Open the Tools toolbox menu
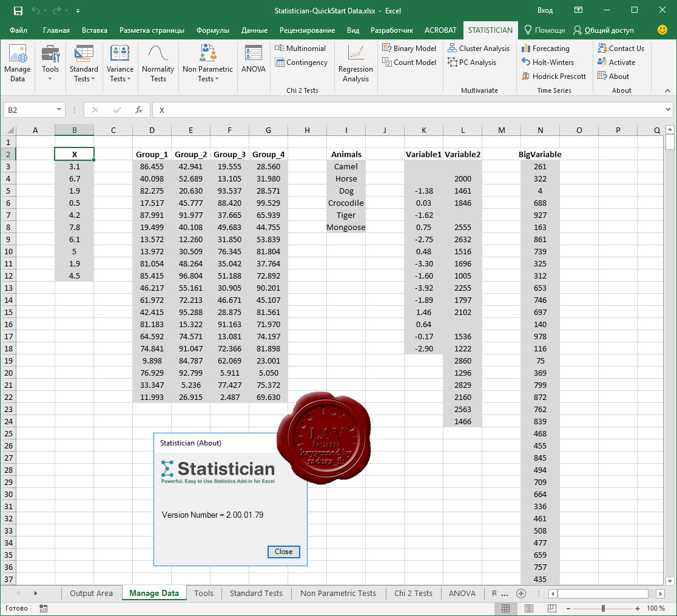 click(x=50, y=64)
